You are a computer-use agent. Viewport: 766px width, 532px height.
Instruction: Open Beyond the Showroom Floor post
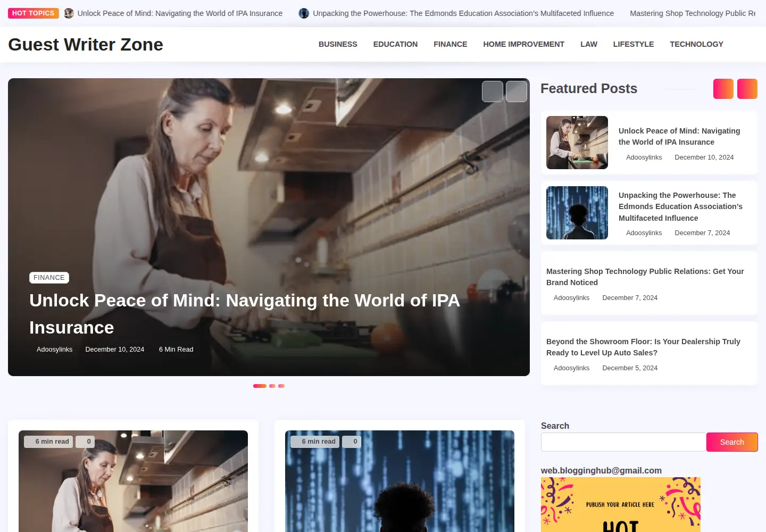coord(643,347)
